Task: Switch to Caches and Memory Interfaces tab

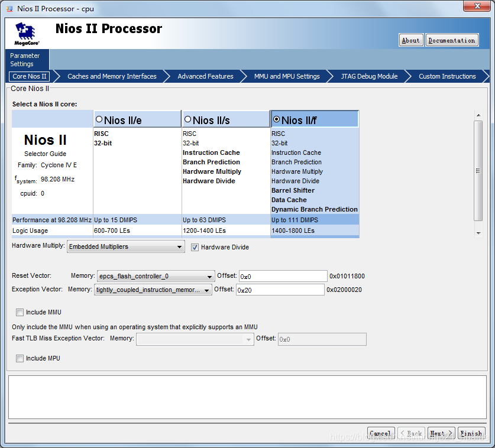Action: 112,76
